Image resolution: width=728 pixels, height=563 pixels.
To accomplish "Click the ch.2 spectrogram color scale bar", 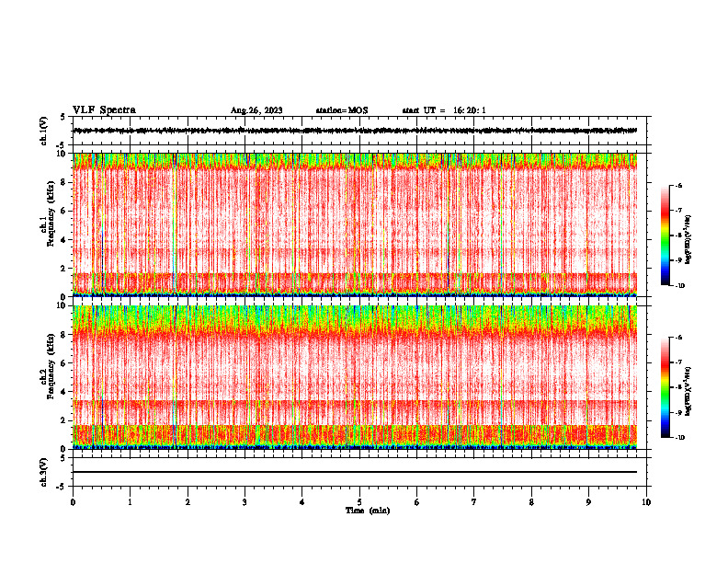I will (665, 387).
